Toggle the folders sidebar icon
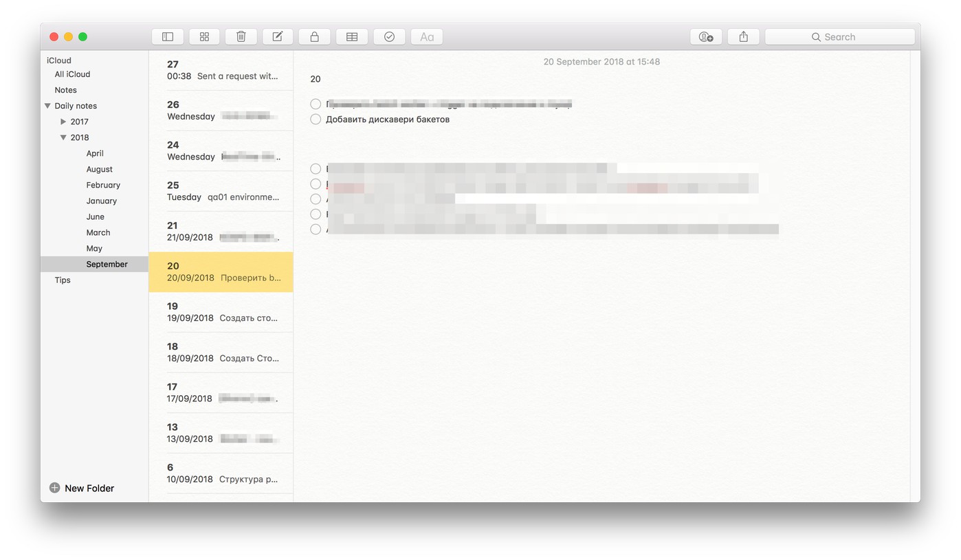 (167, 37)
